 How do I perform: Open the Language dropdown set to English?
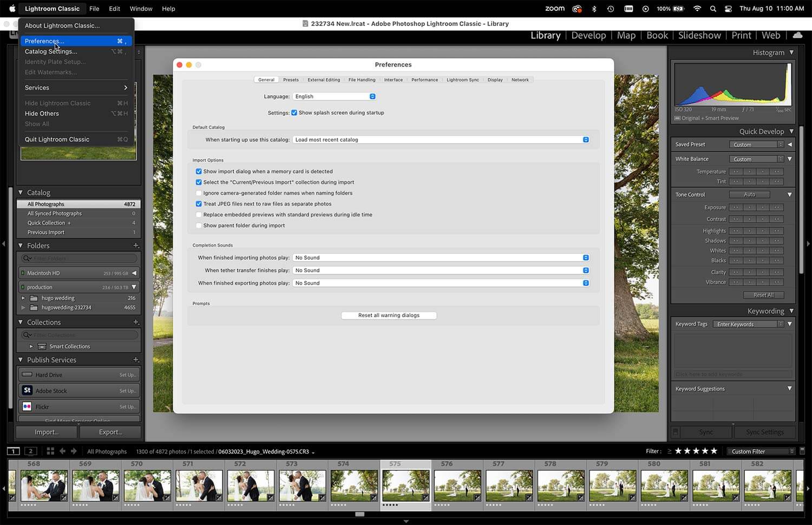pyautogui.click(x=335, y=96)
